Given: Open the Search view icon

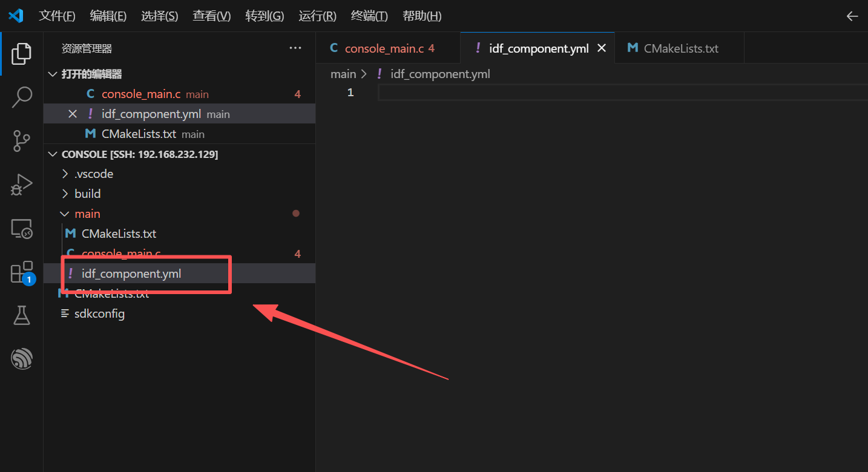Looking at the screenshot, I should click(x=21, y=97).
